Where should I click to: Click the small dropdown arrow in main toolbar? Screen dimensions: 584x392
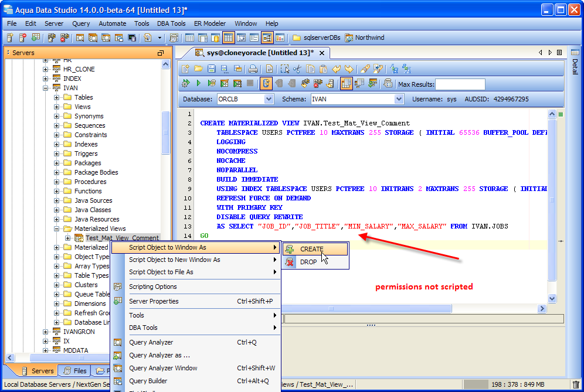[160, 38]
